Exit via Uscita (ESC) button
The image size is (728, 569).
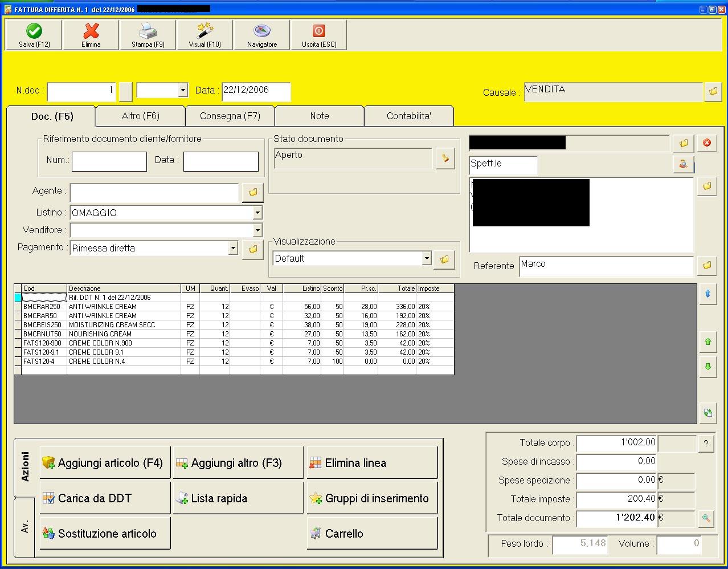(x=318, y=35)
